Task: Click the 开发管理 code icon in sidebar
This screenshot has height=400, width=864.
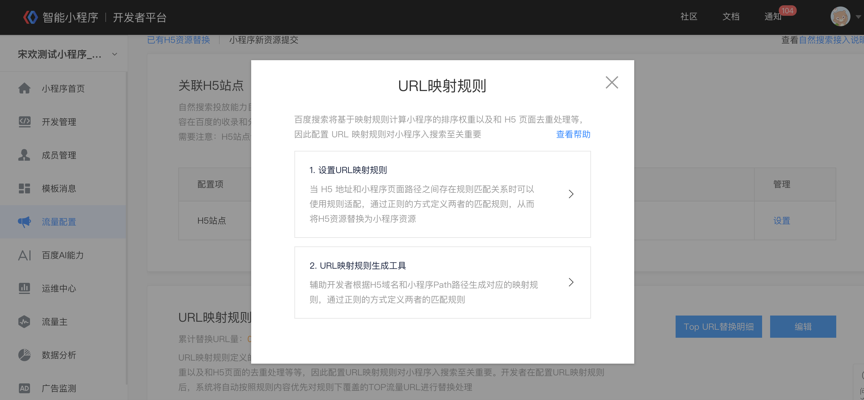Action: (x=24, y=122)
